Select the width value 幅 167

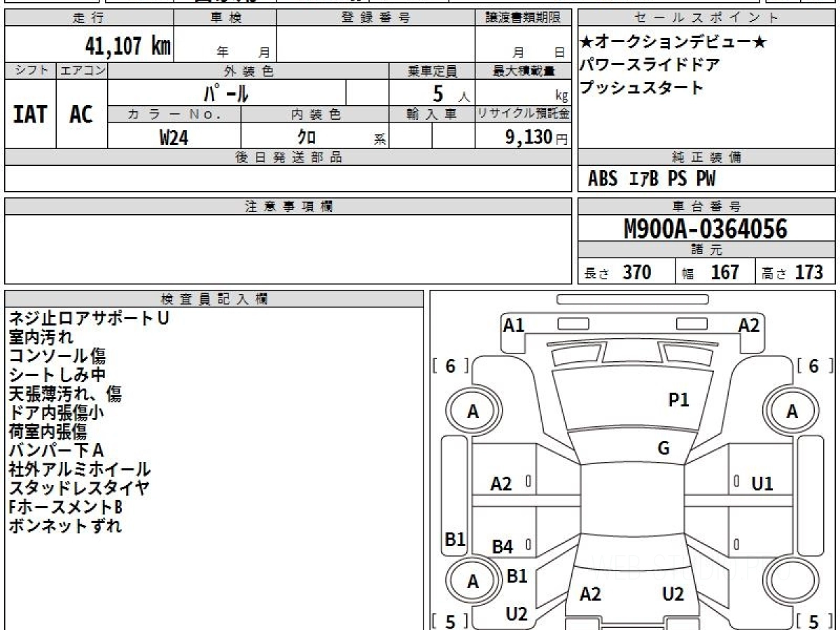[710, 272]
